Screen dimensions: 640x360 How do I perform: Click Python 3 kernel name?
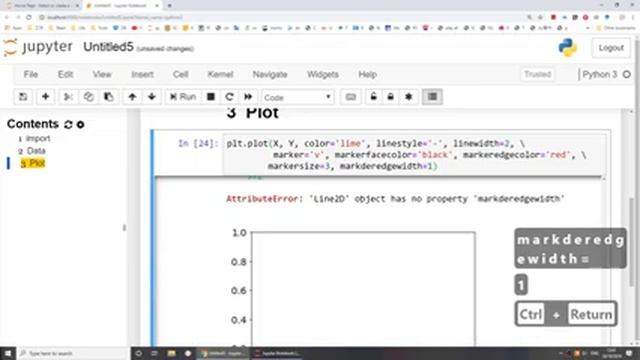tap(599, 74)
